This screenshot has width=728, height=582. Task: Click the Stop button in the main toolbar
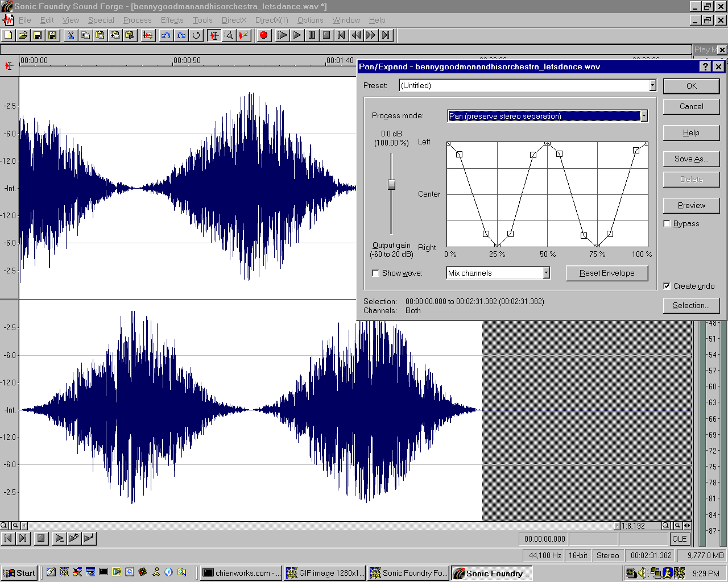click(326, 35)
